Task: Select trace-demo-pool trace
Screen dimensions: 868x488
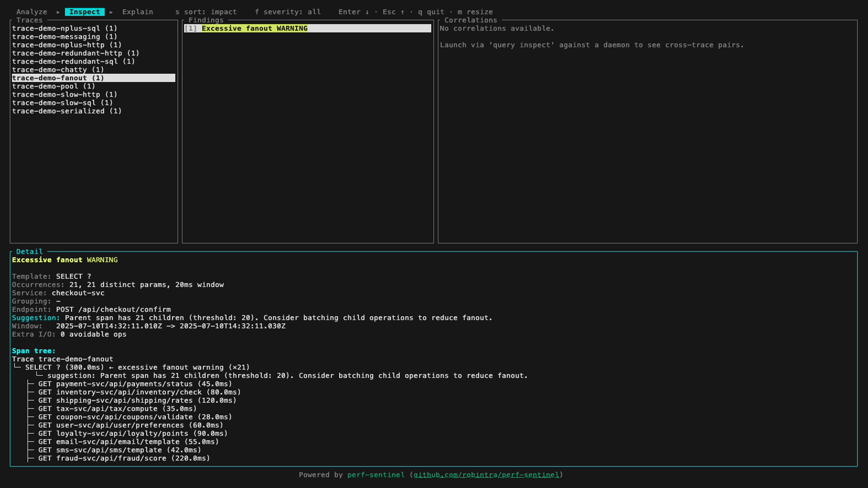Action: tap(93, 86)
